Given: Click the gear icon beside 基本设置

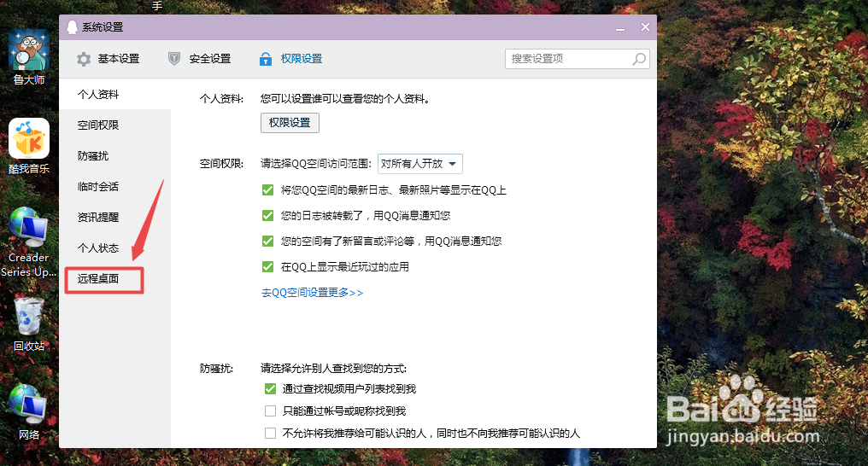Looking at the screenshot, I should pyautogui.click(x=84, y=59).
